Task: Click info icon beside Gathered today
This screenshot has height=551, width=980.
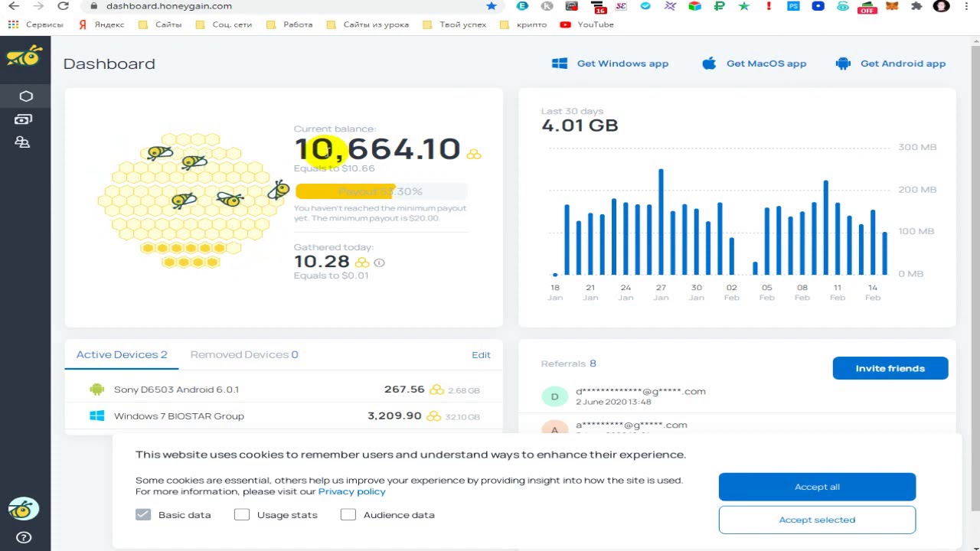Action: 379,262
